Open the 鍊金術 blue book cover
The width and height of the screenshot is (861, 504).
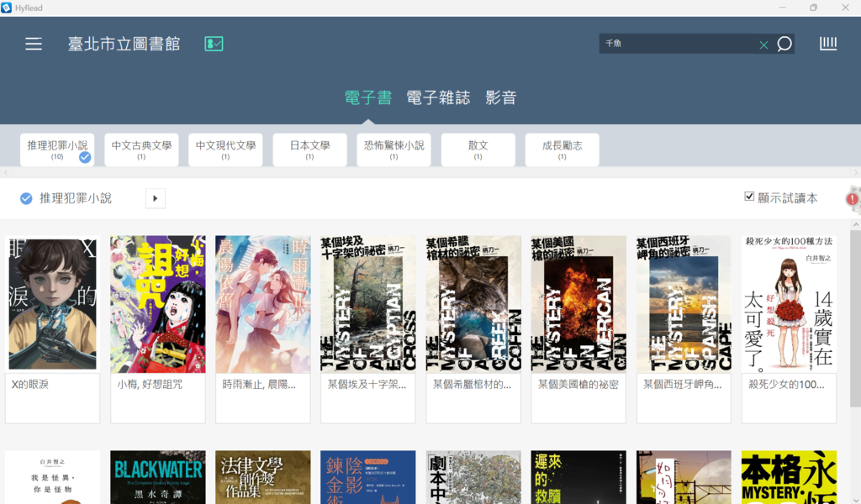[368, 477]
